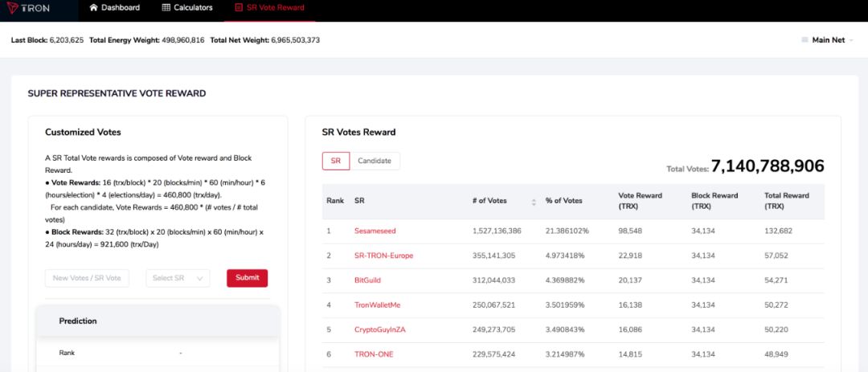Screen dimensions: 868x372
Task: Open the Calculators tab
Action: tap(187, 8)
